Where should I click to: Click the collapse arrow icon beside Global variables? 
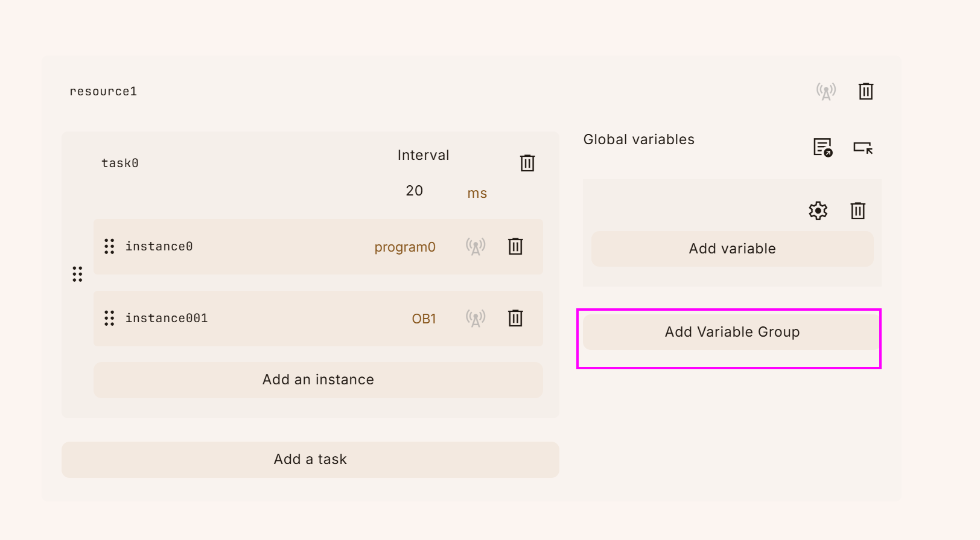click(x=863, y=147)
